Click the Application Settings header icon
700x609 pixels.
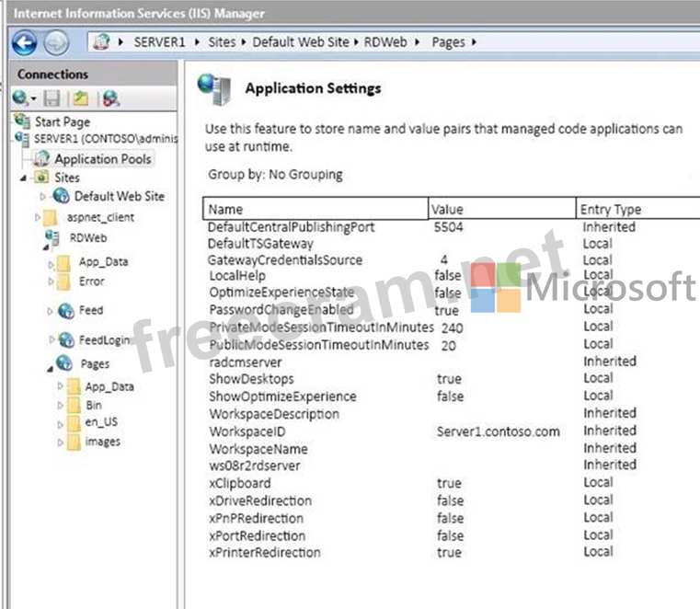215,89
